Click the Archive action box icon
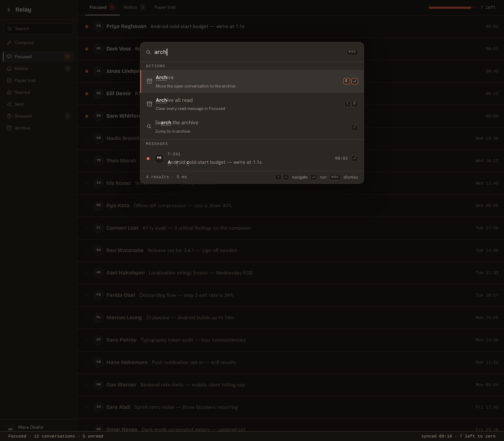 point(149,81)
